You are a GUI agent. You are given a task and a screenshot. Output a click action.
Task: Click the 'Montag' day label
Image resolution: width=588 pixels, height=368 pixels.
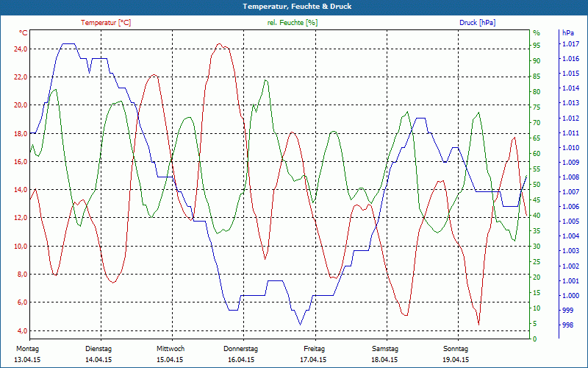coord(27,348)
